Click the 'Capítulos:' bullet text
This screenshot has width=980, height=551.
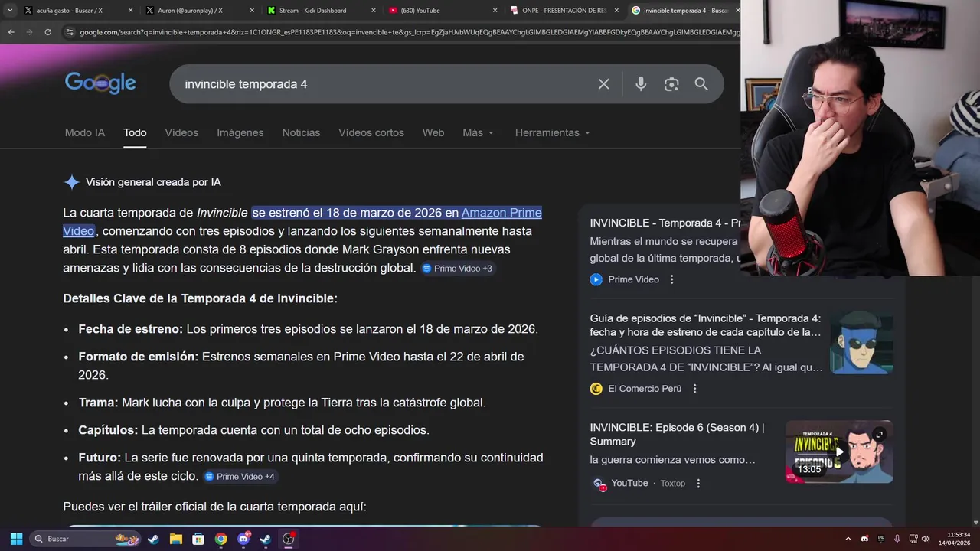[x=108, y=430]
